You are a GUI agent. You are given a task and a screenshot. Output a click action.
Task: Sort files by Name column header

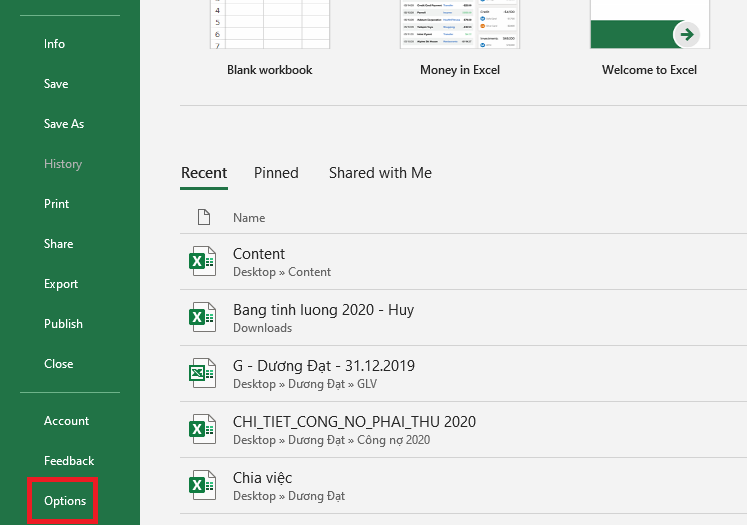point(249,217)
